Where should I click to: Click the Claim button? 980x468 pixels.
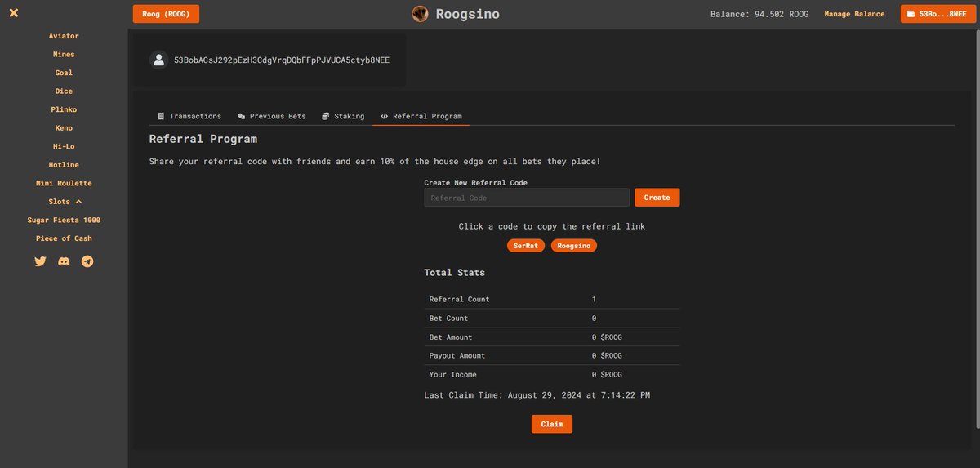[552, 424]
